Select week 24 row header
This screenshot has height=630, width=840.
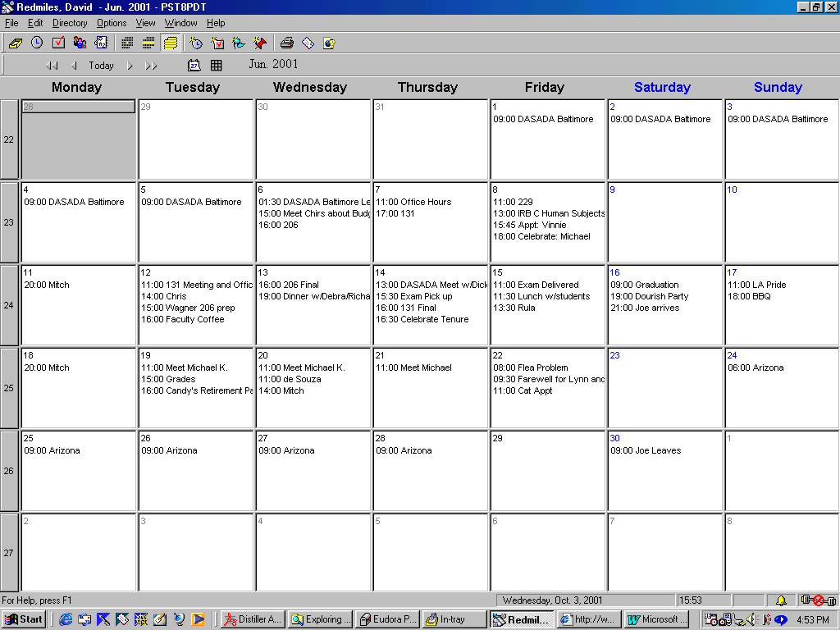click(x=9, y=305)
